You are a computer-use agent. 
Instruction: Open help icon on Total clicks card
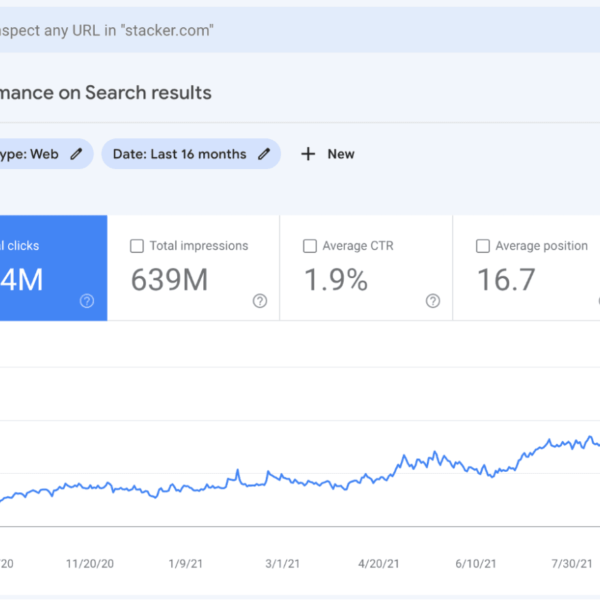pyautogui.click(x=87, y=301)
